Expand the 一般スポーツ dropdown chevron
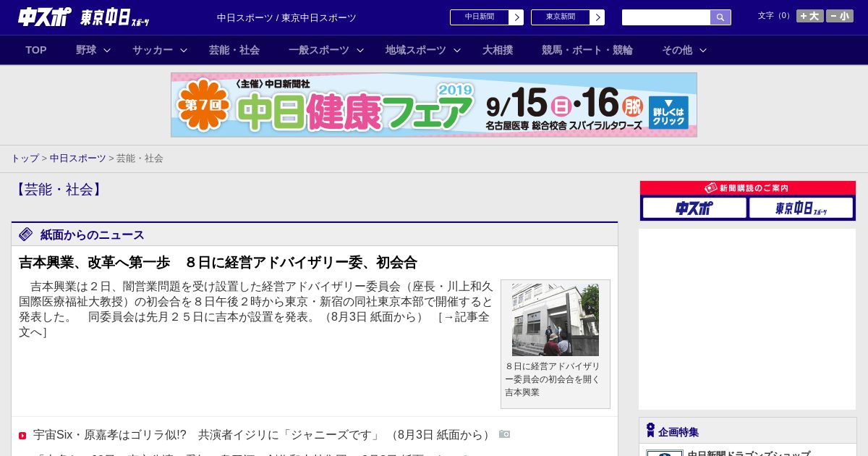This screenshot has width=868, height=456. pos(360,50)
